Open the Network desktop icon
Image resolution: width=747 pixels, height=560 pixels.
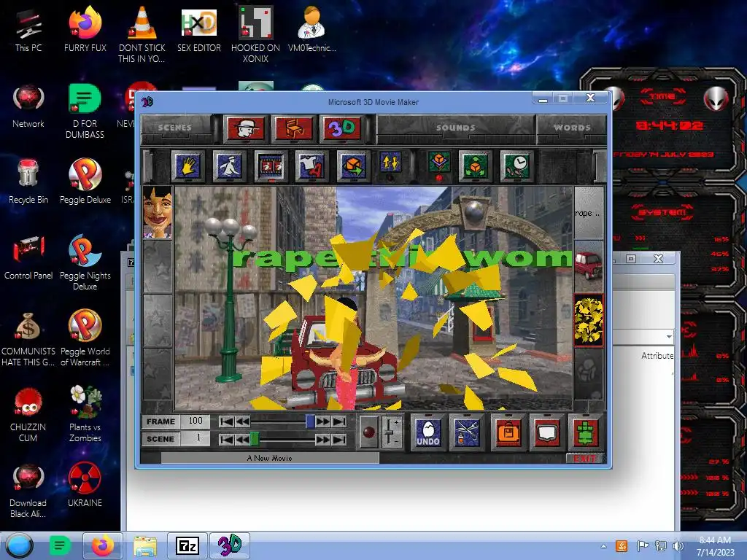[x=28, y=106]
